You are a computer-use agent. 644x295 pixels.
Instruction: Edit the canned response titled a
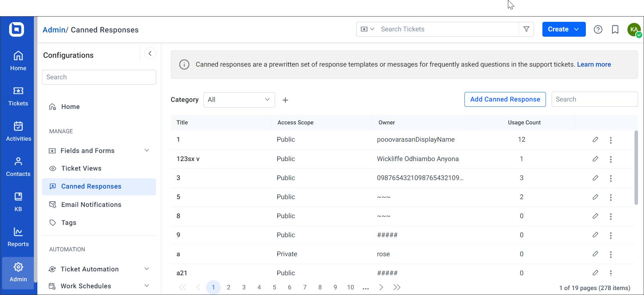tap(595, 254)
